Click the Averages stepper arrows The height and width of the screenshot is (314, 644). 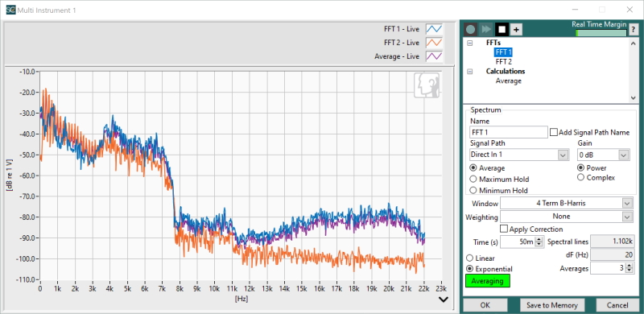pos(630,268)
